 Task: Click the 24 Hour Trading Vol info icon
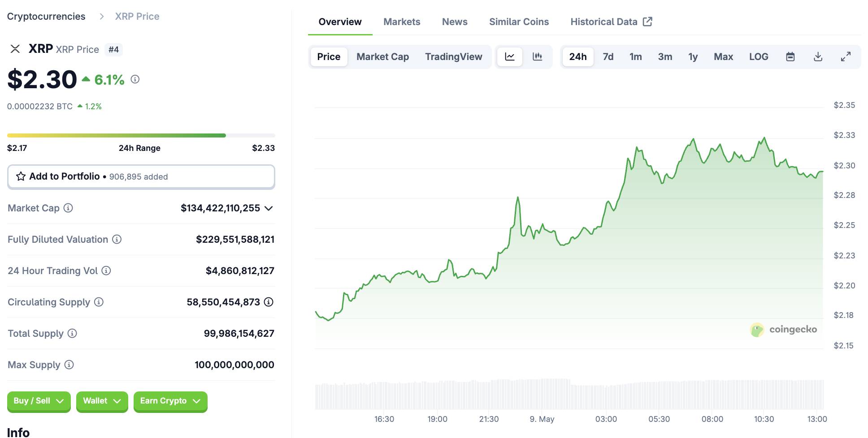click(x=106, y=271)
